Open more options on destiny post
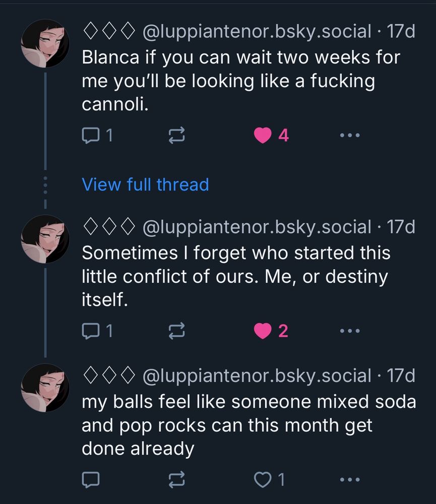 point(349,331)
